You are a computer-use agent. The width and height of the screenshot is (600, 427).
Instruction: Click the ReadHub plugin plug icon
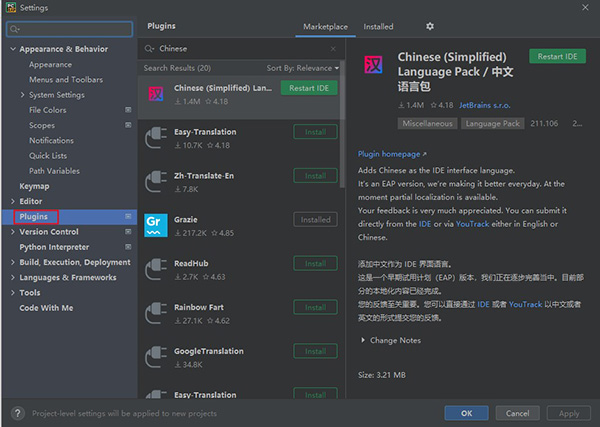point(156,269)
